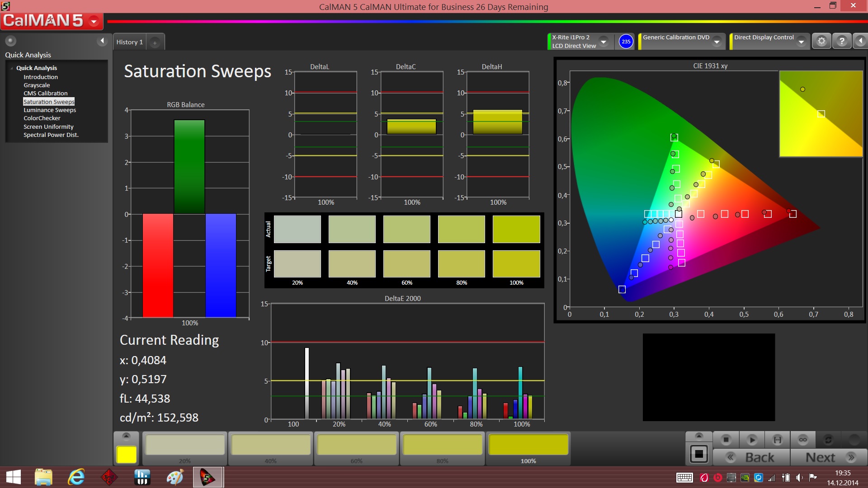This screenshot has width=868, height=488.
Task: Click the Next button
Action: click(x=828, y=457)
